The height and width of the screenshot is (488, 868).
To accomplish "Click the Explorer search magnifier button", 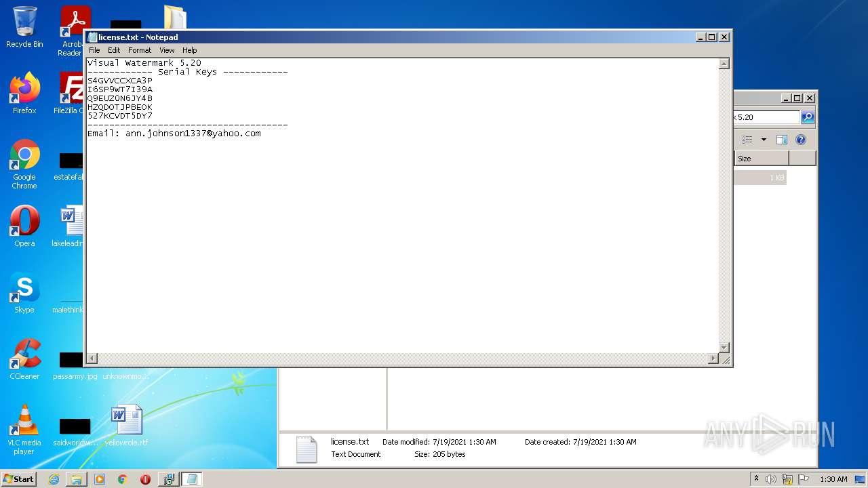I will coord(808,117).
